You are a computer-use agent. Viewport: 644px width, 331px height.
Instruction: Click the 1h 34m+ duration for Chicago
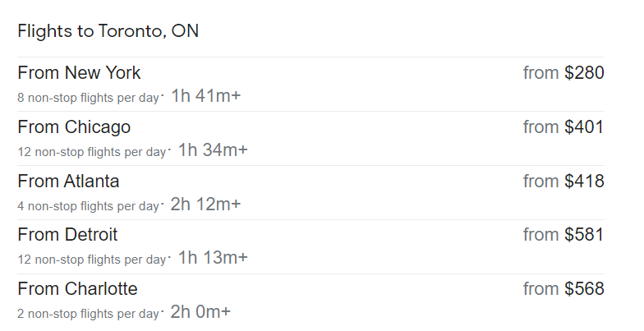[213, 149]
